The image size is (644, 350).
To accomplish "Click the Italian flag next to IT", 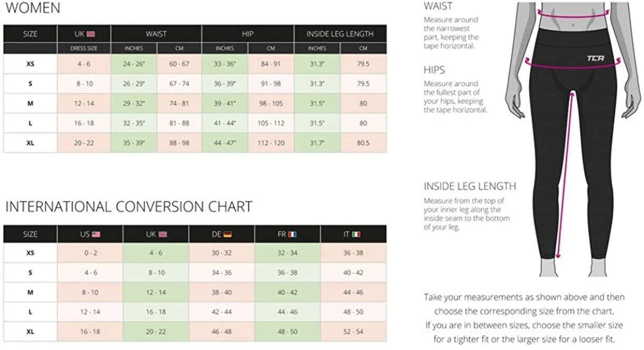I will coord(357,234).
